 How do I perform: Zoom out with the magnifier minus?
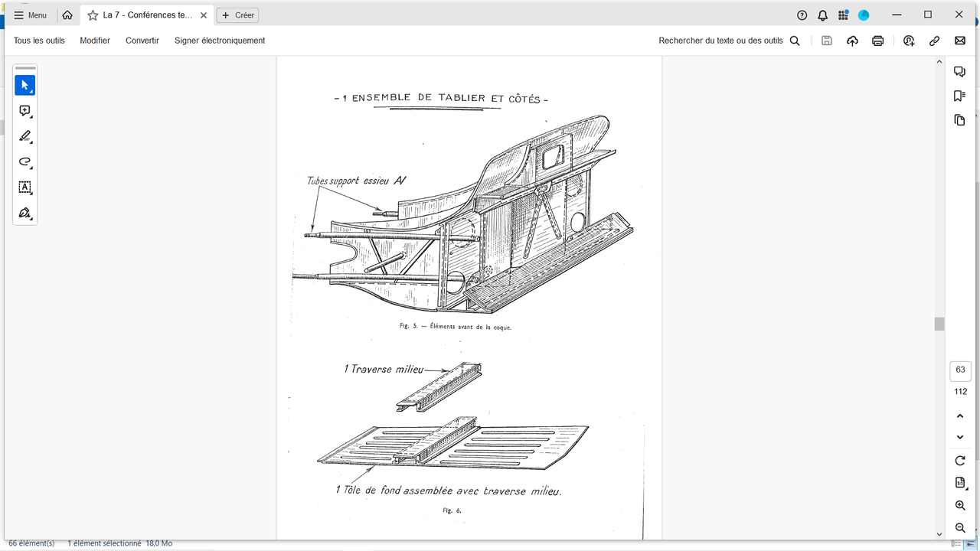coord(960,528)
